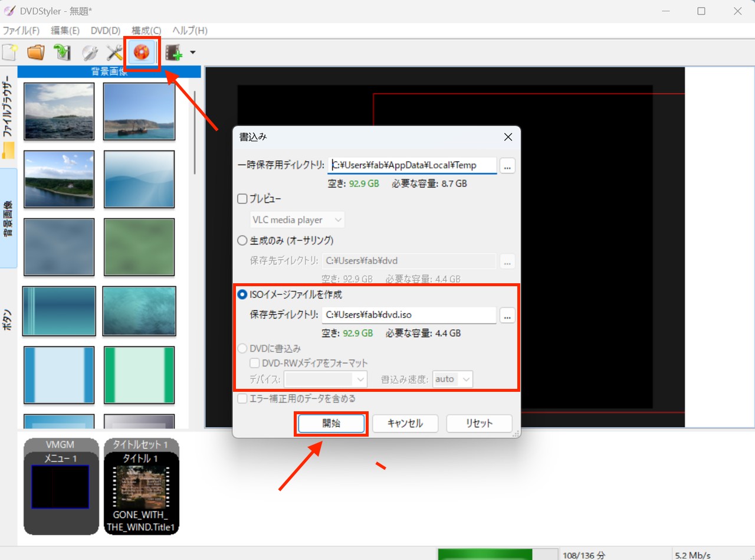Maximize the DVDStyler window
This screenshot has height=560, width=755.
point(701,11)
